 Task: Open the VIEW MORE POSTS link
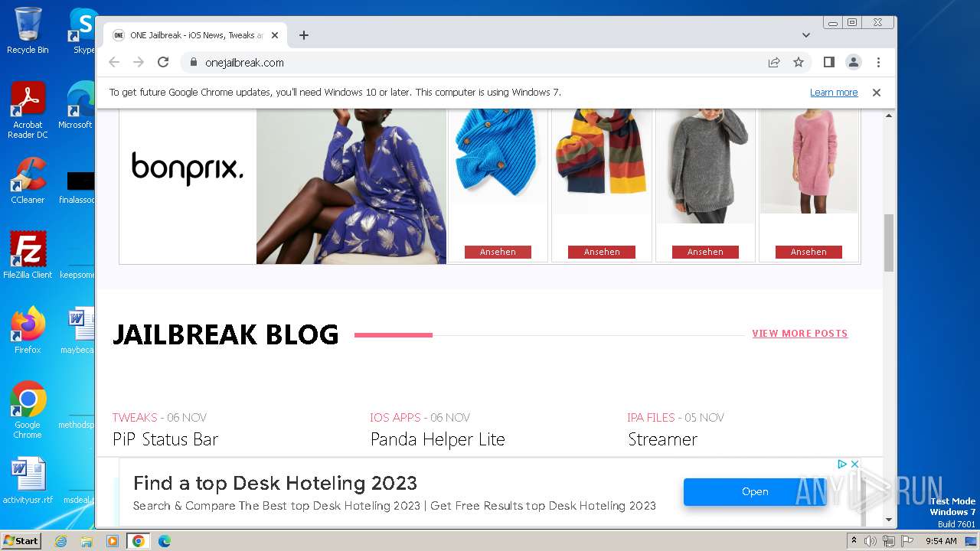[x=800, y=334]
